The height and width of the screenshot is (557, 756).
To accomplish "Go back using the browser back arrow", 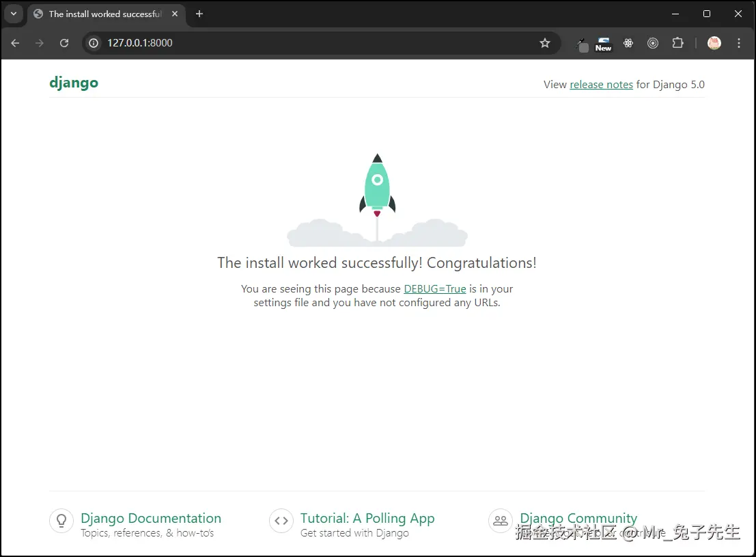I will pyautogui.click(x=16, y=43).
